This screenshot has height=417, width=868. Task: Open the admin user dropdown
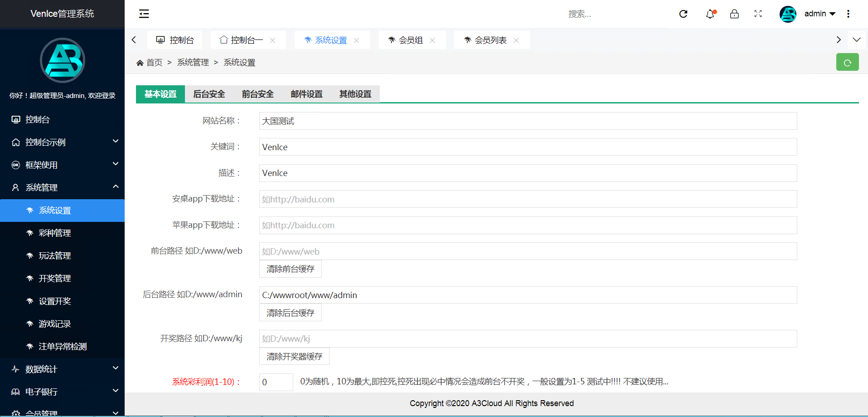[820, 14]
